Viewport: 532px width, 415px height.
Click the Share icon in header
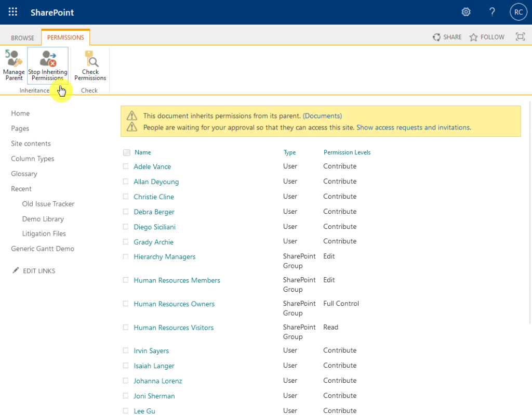436,37
